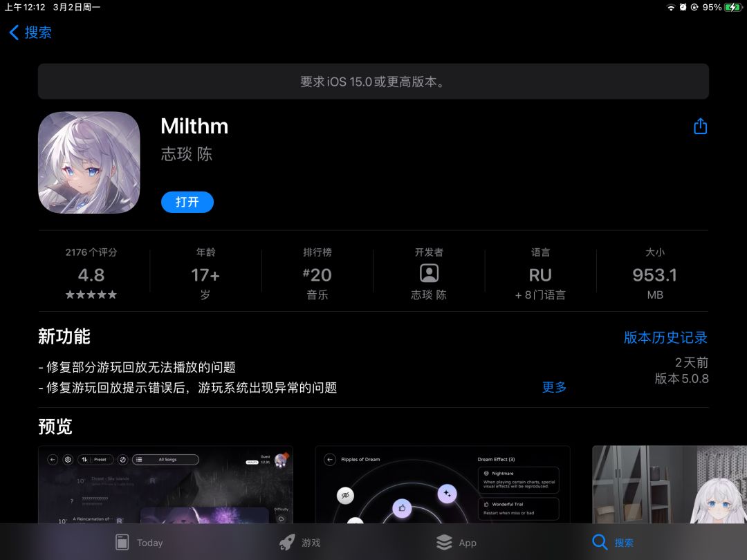Switch to the 搜索 tab at bottom
Screen dimensions: 747x560
pyautogui.click(x=613, y=543)
